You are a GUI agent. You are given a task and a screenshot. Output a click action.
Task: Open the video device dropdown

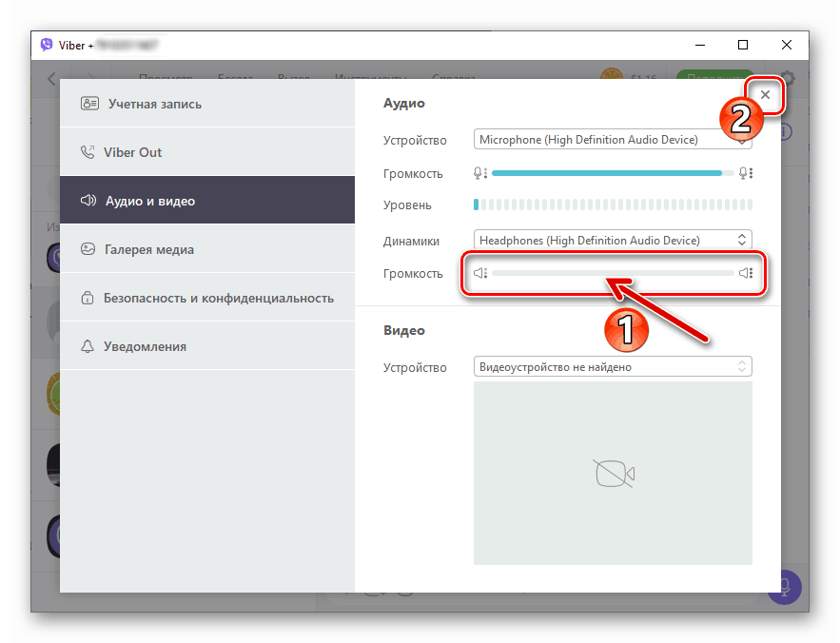613,367
